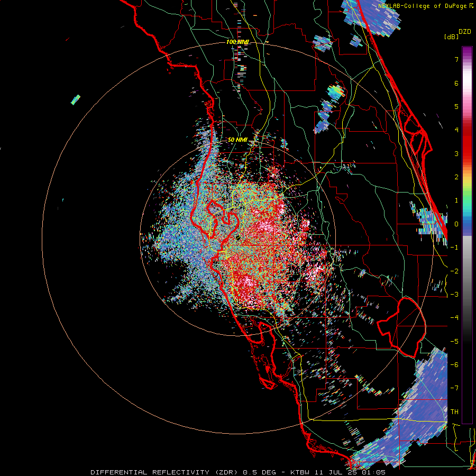Image resolution: width=476 pixels, height=476 pixels.
Task: Click the TH label on the color scale
Action: tap(454, 412)
